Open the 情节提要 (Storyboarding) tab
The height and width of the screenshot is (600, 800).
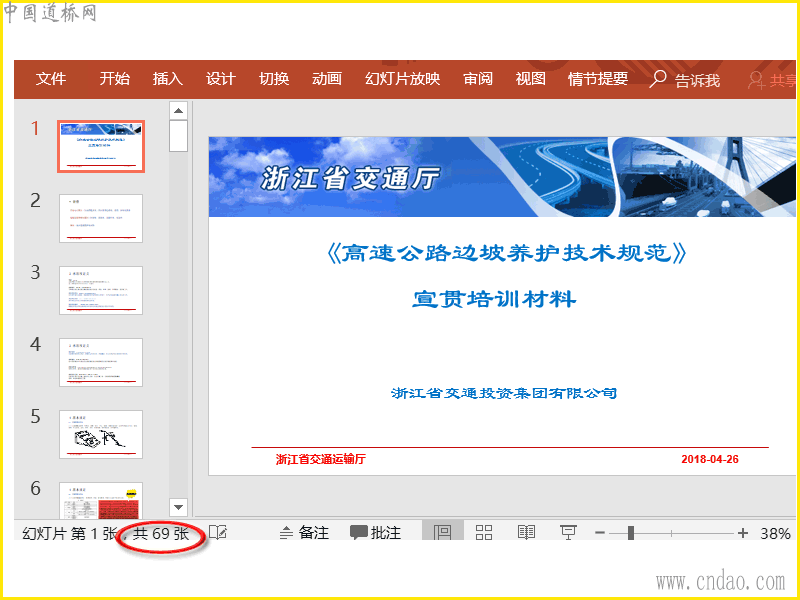pos(597,79)
